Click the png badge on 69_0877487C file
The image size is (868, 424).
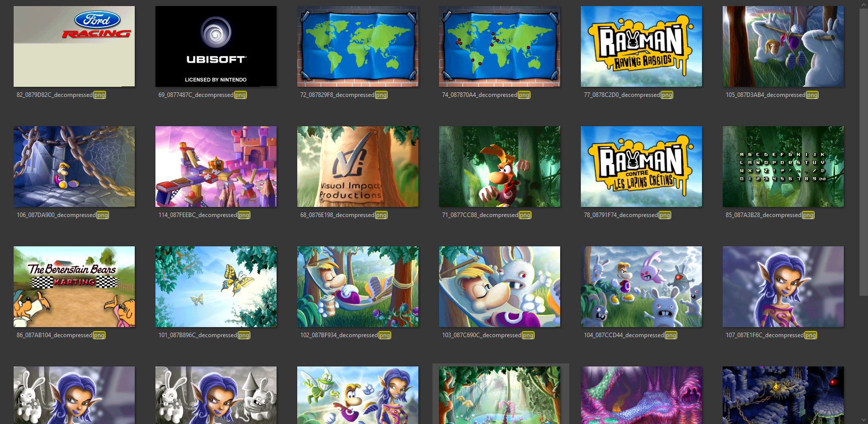click(x=240, y=95)
